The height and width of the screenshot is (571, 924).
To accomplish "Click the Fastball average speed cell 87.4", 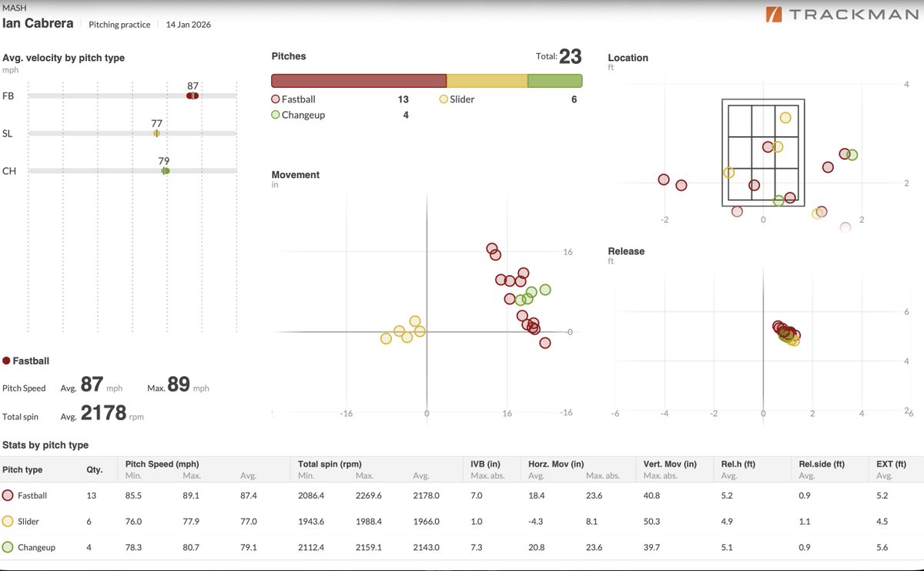I will 249,495.
